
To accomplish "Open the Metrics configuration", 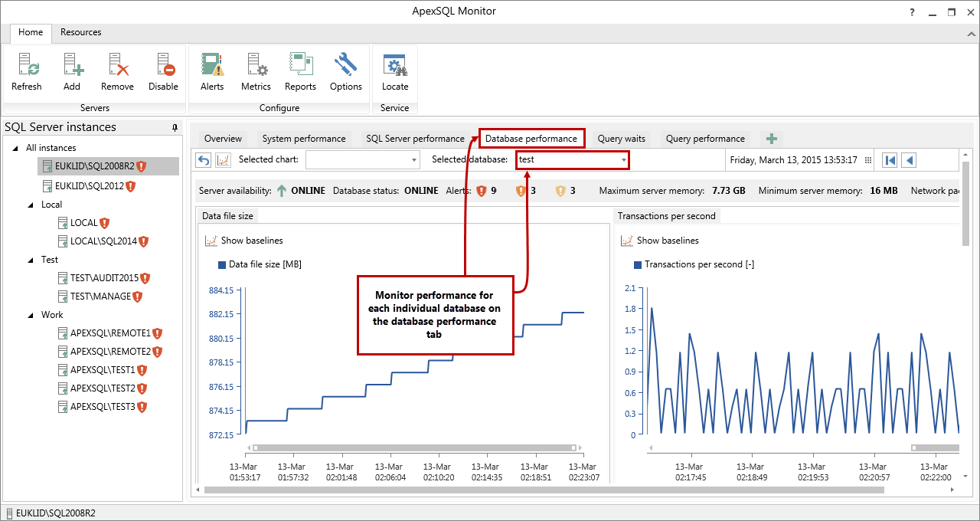I will pos(256,72).
